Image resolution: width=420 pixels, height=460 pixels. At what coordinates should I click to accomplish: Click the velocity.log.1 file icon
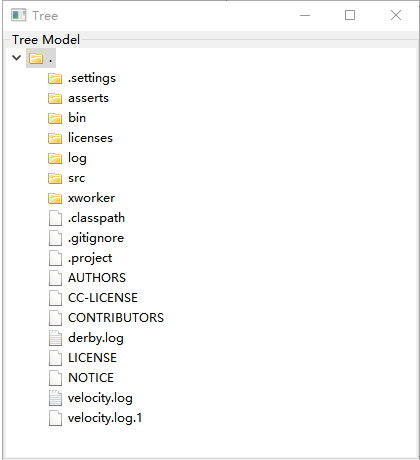(55, 418)
